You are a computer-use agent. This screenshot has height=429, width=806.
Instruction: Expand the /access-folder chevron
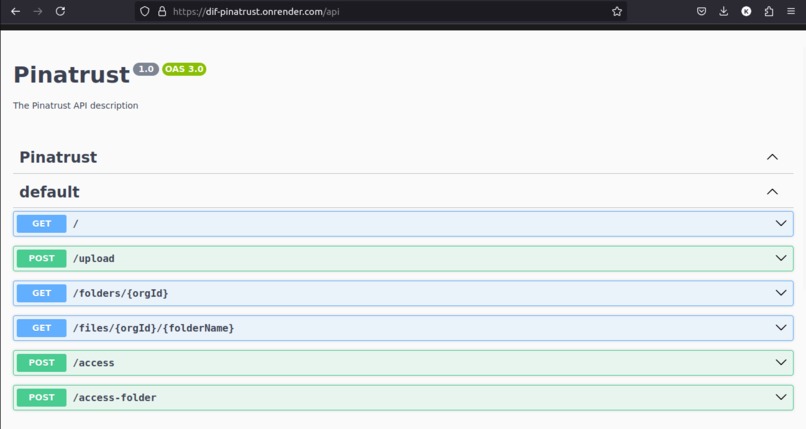click(x=781, y=397)
